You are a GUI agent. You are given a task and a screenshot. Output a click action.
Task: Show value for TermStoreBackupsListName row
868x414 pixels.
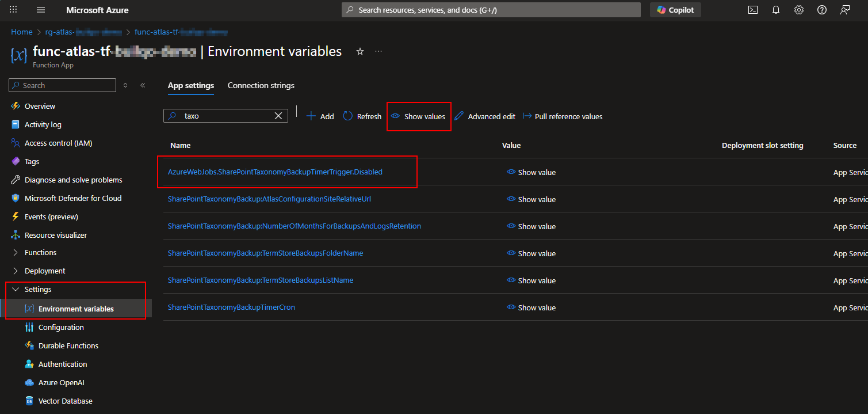[x=531, y=280]
